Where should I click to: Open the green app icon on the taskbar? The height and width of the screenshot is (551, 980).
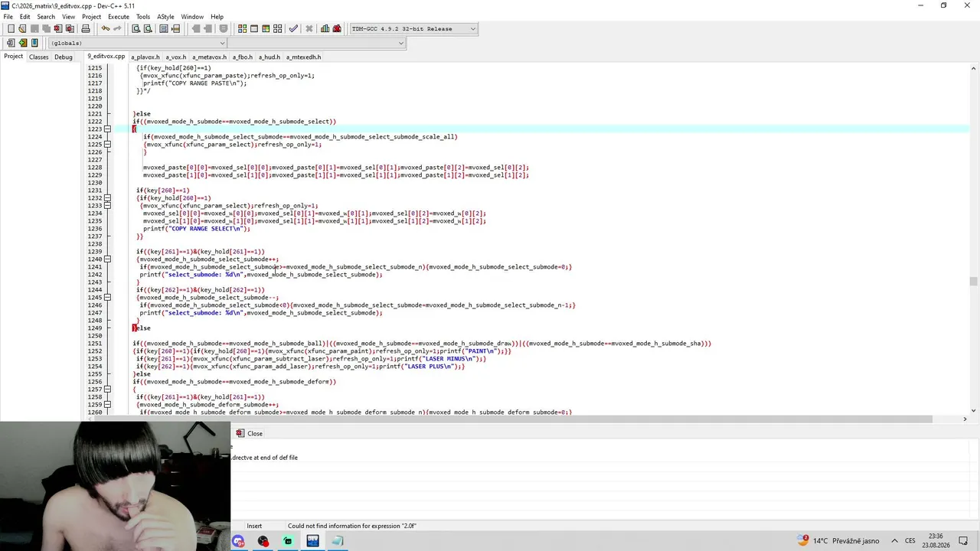pyautogui.click(x=288, y=541)
